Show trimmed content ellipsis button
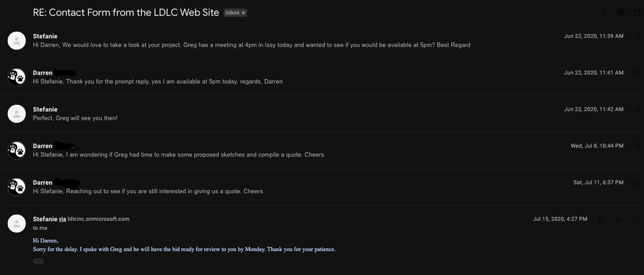644x275 pixels. [38, 261]
